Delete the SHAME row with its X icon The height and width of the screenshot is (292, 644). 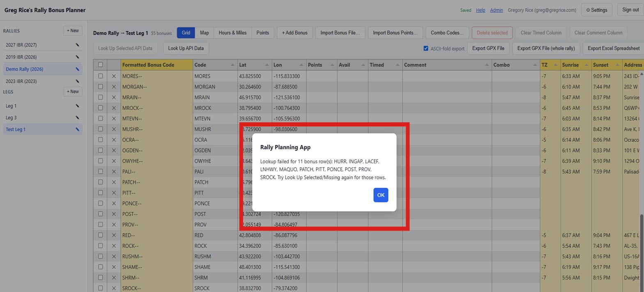tap(114, 267)
